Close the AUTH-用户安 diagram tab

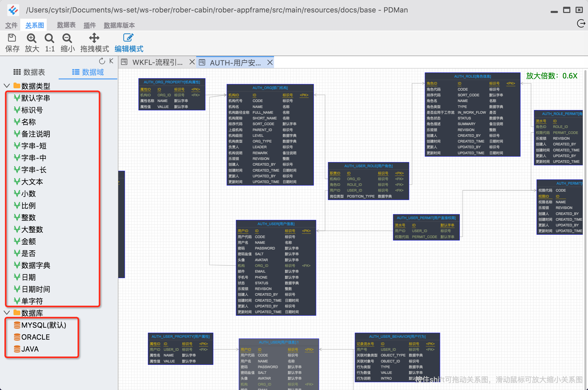270,62
